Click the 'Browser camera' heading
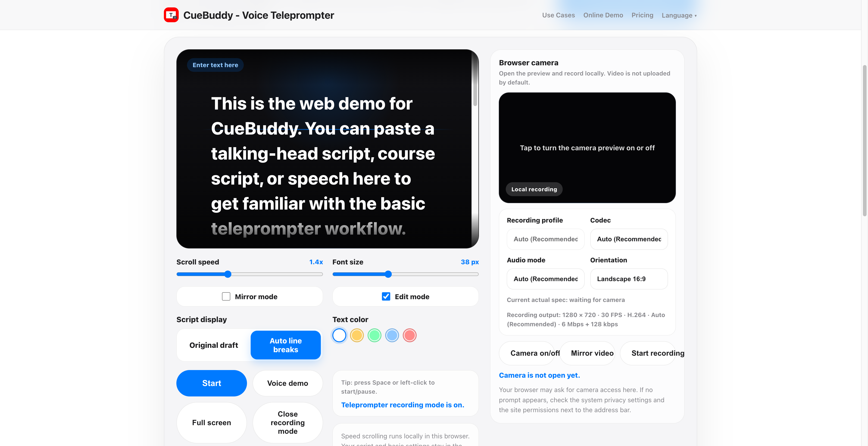868x446 pixels. [529, 63]
